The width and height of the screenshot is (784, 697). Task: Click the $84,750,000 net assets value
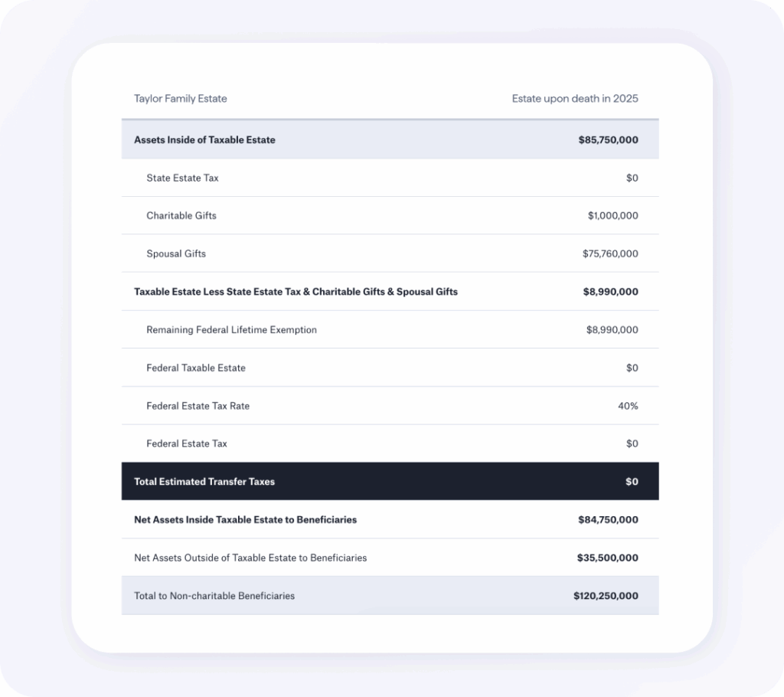point(608,520)
